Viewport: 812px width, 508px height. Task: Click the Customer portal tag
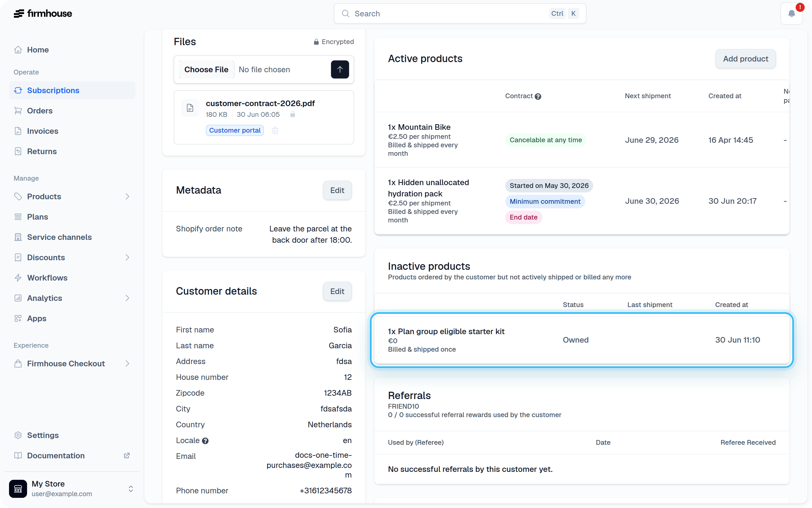(235, 130)
